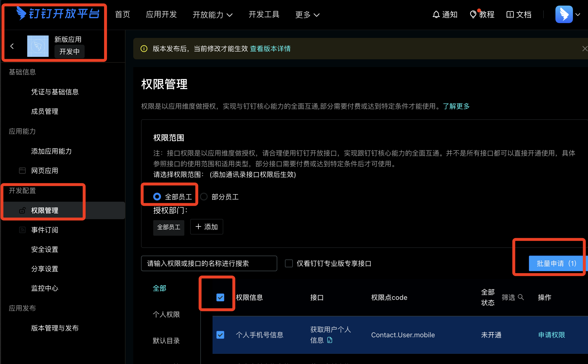Click 申请权限 for Contact.User.mobile
Image resolution: width=588 pixels, height=364 pixels.
(x=552, y=335)
